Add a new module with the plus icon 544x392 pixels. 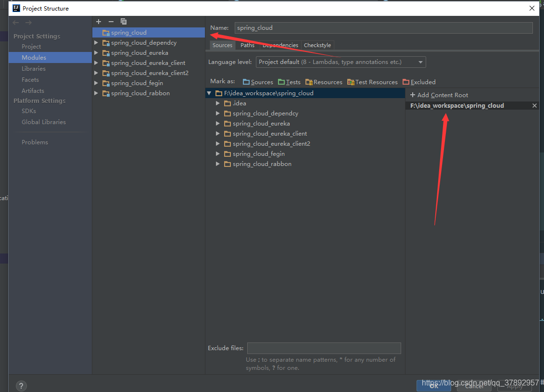coord(99,21)
